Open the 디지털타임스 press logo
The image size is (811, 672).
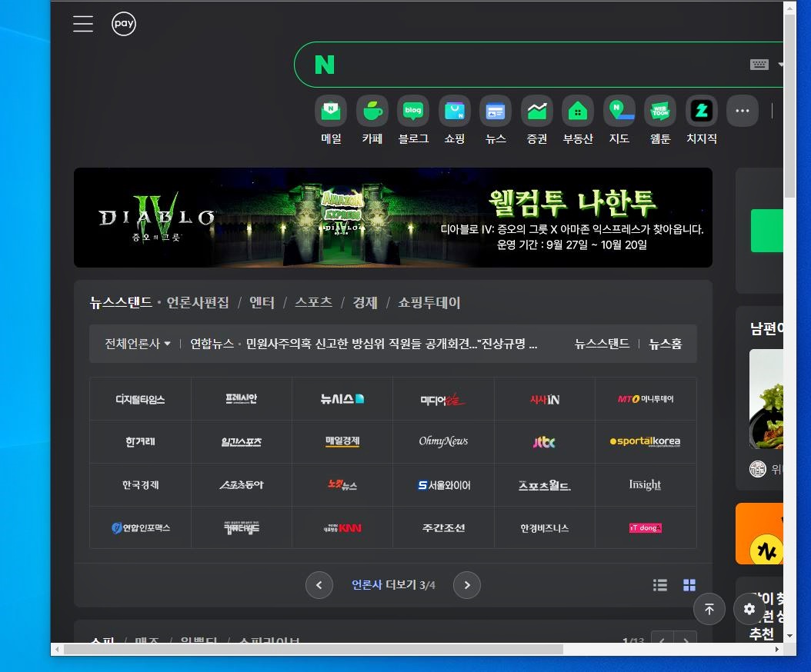(x=140, y=399)
